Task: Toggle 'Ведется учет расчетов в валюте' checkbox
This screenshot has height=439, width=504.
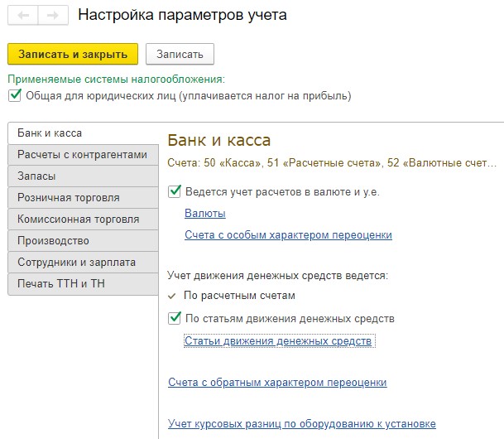Action: [175, 191]
